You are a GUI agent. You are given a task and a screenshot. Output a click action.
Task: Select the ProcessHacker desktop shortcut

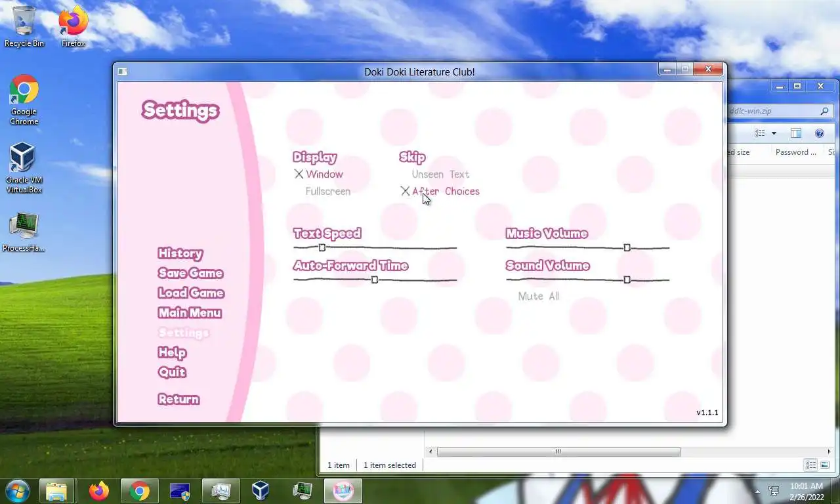coord(24,232)
